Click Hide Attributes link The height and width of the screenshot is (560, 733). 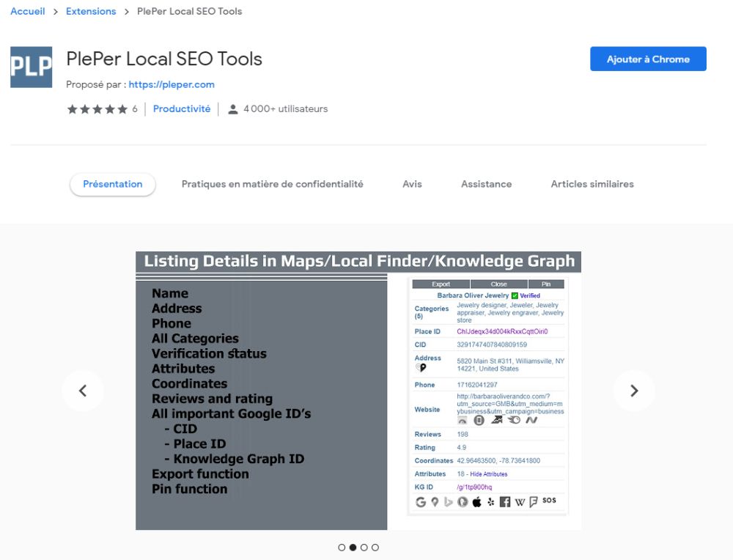click(488, 474)
